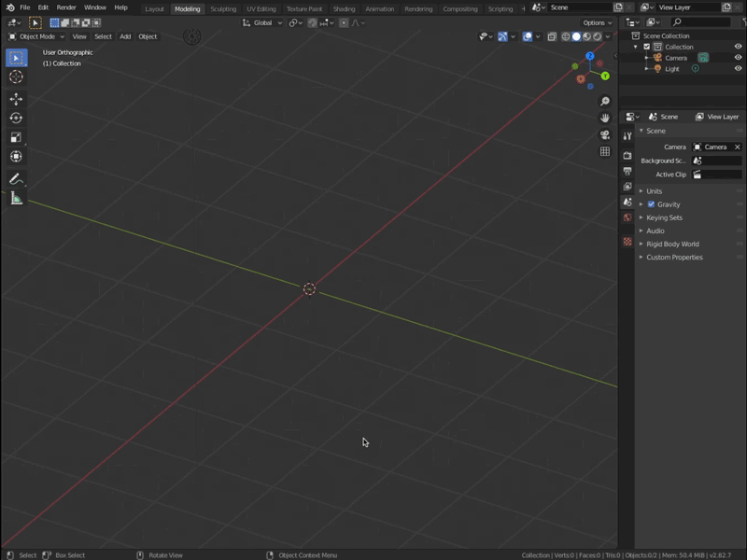The width and height of the screenshot is (747, 560).
Task: Collapse the Collection tree arrow
Action: [x=636, y=47]
